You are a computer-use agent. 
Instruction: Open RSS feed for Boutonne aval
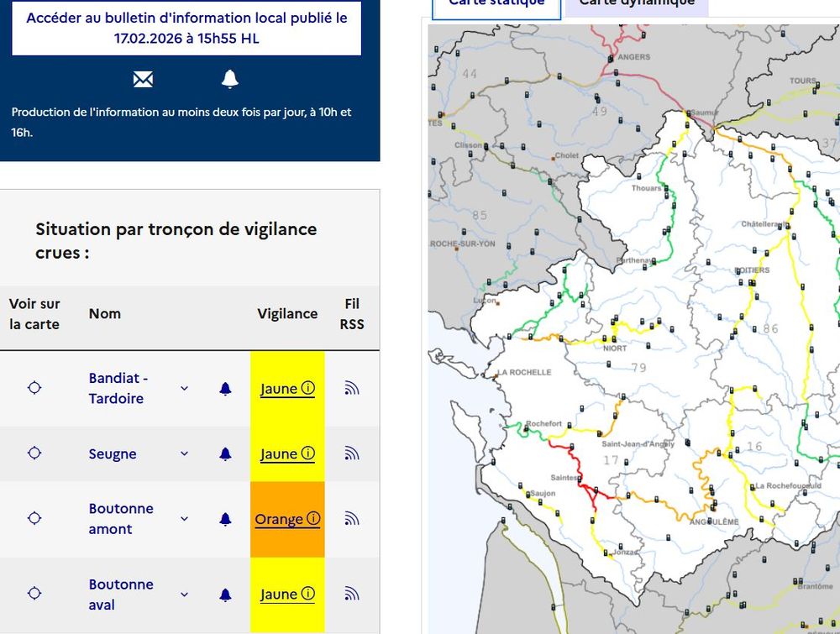click(352, 595)
